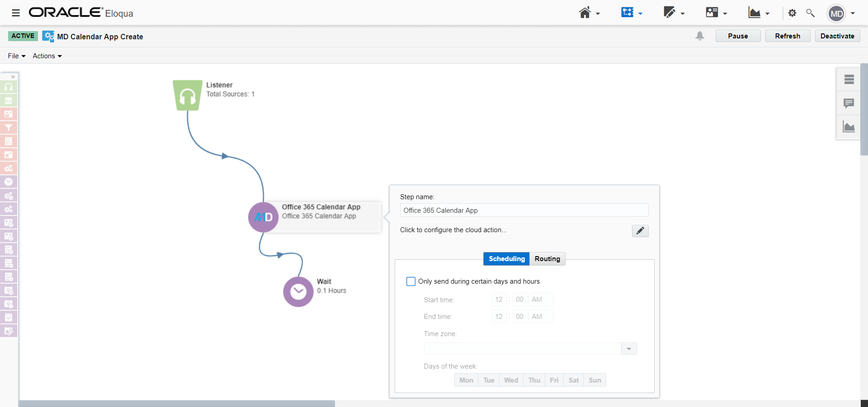The height and width of the screenshot is (407, 868).
Task: Open the comments panel icon on right
Action: tap(849, 103)
